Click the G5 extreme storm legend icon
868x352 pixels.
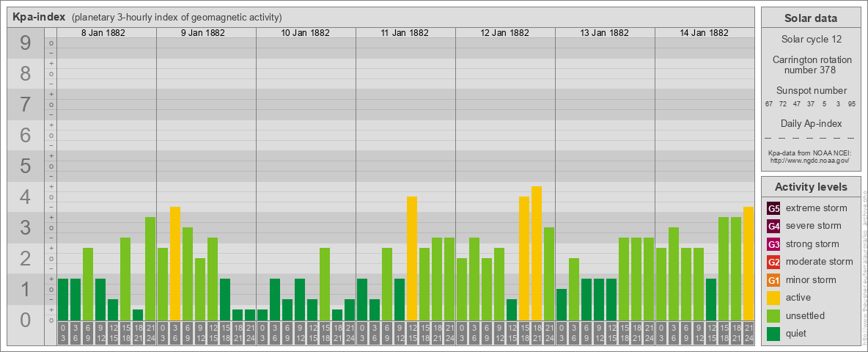pos(773,208)
